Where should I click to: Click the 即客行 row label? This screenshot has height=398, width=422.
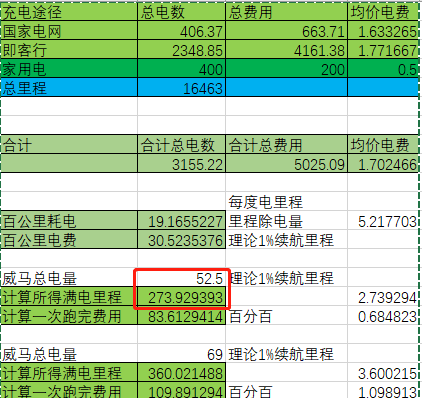coord(69,50)
